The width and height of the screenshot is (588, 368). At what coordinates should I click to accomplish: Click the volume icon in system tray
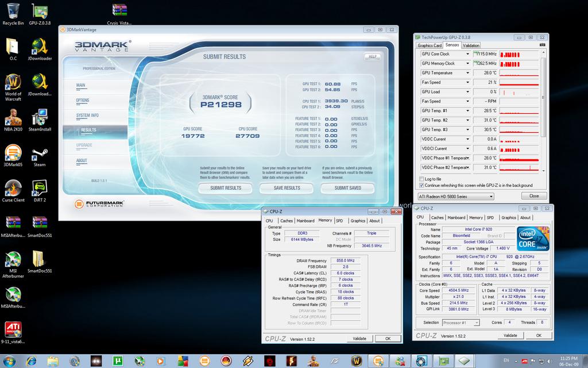pos(549,361)
